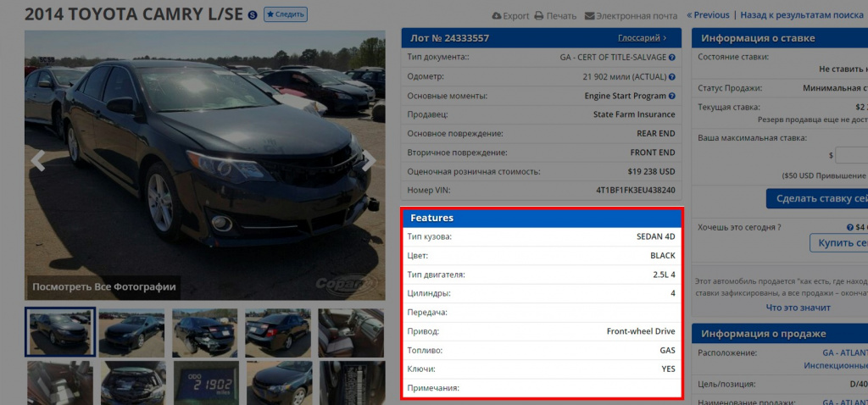Select first thumbnail of front-left car view
The height and width of the screenshot is (405, 868).
[x=60, y=332]
